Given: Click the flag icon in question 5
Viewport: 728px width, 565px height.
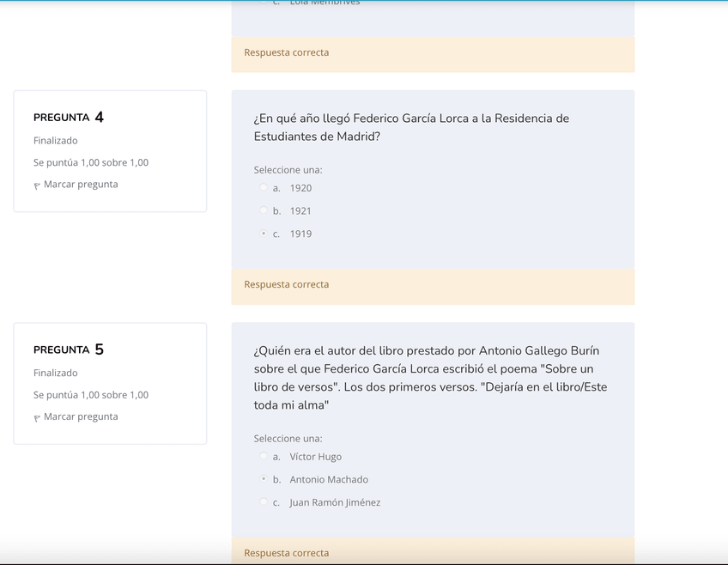Looking at the screenshot, I should pyautogui.click(x=37, y=417).
